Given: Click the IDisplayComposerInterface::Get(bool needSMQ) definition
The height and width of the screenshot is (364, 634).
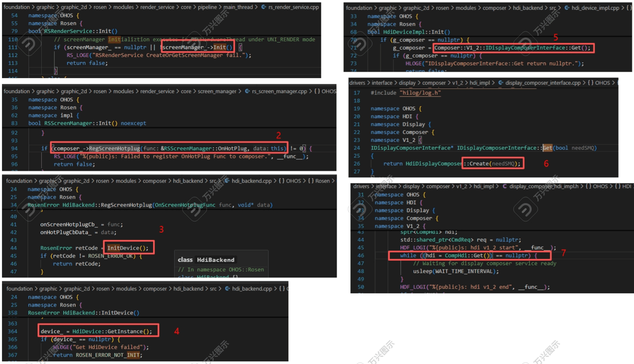Looking at the screenshot, I should 484,148.
